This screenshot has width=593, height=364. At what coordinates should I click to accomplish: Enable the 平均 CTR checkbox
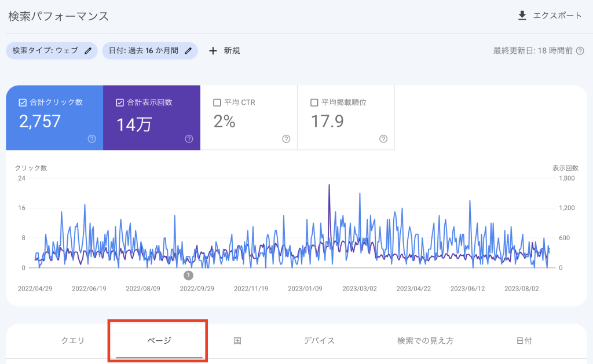coord(217,102)
